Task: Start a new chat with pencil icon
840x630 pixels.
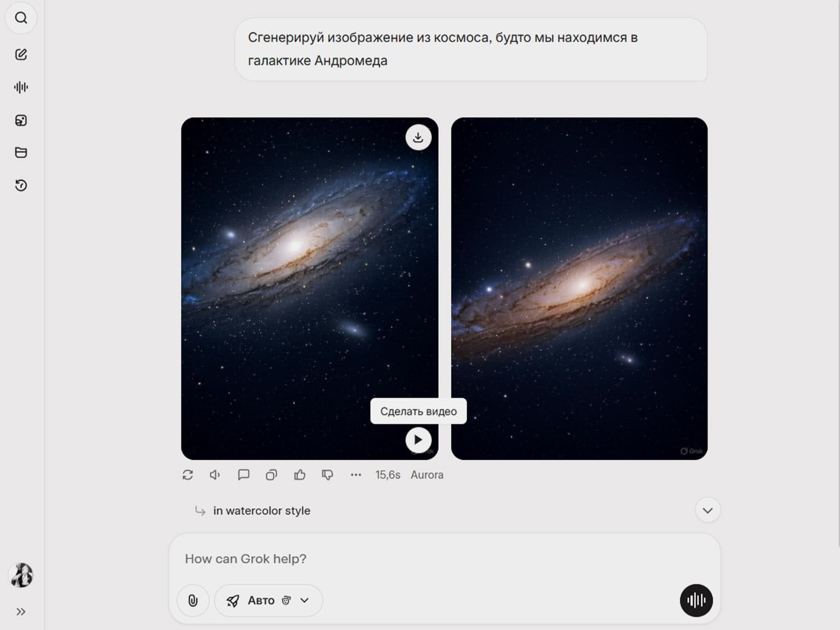Action: 21,54
